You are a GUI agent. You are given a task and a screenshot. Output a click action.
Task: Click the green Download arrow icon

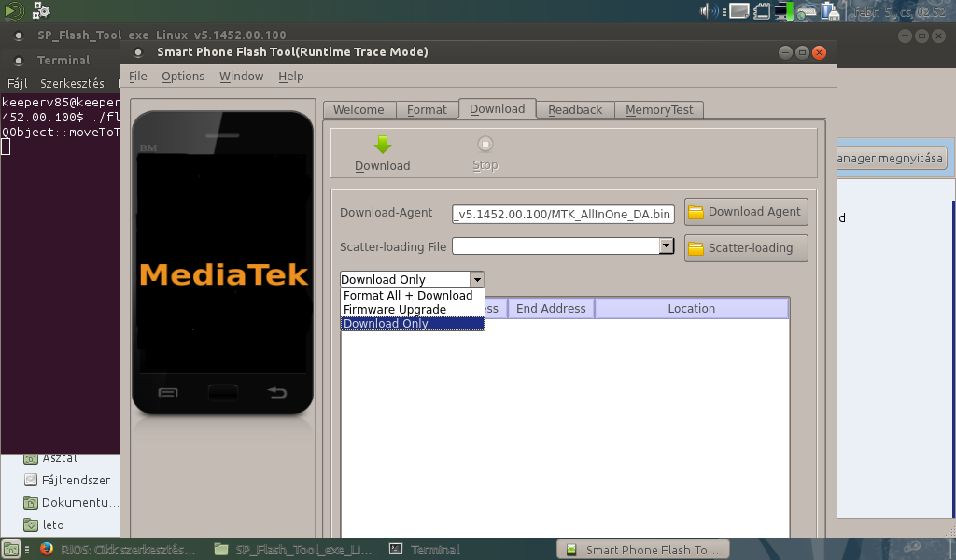[x=383, y=145]
